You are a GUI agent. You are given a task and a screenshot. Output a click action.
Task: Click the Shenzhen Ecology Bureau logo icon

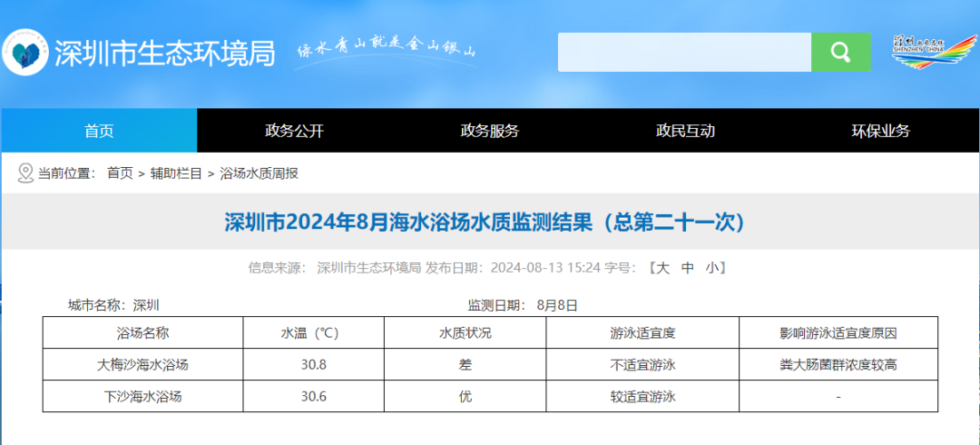point(25,52)
